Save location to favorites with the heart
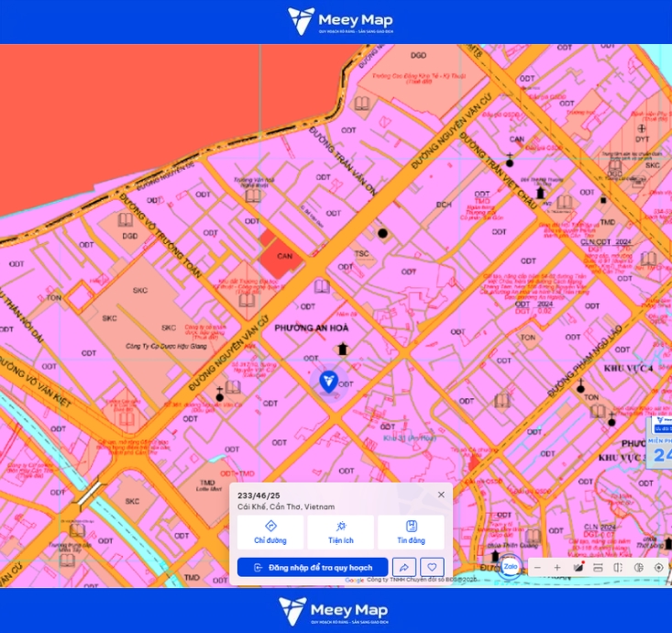Viewport: 672px width, 633px height. tap(432, 567)
